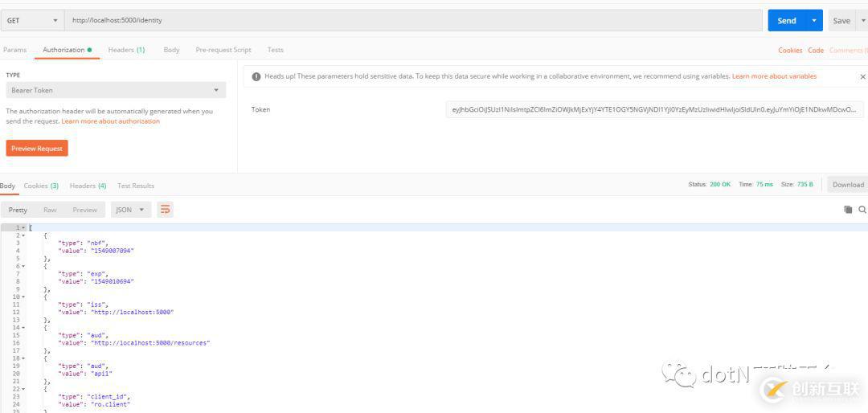Collapse the JSON object at line 6
The height and width of the screenshot is (413, 868).
point(23,266)
